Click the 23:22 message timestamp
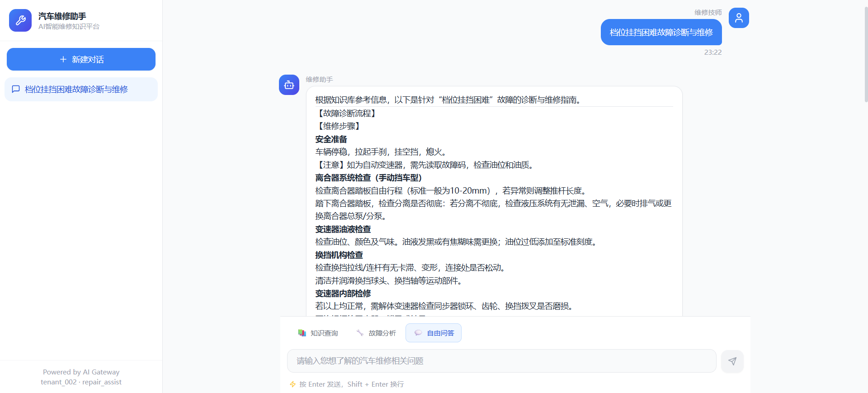 (x=713, y=52)
